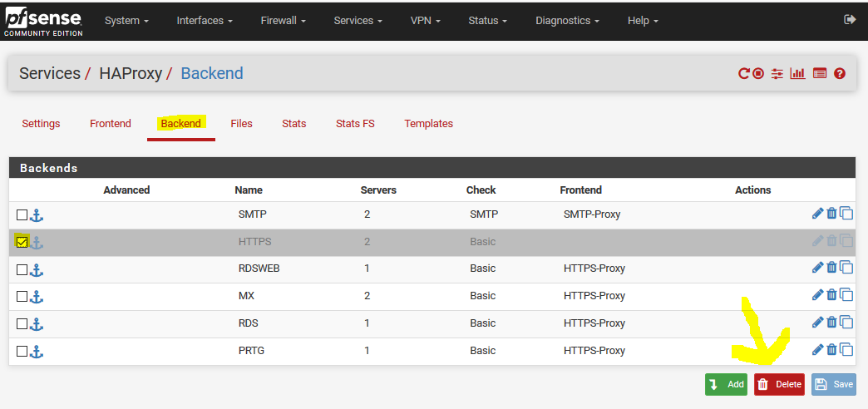Edit the SMTP backend pencil icon
868x409 pixels.
817,213
